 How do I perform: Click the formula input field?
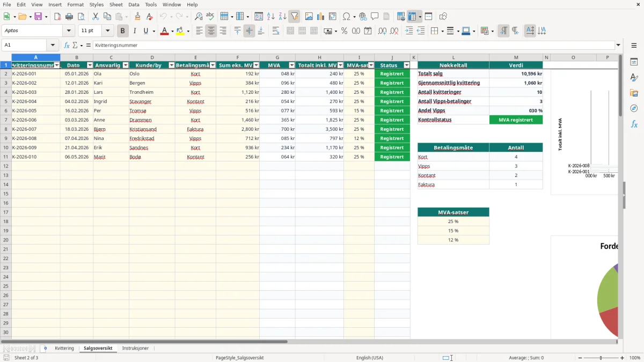tap(353, 46)
